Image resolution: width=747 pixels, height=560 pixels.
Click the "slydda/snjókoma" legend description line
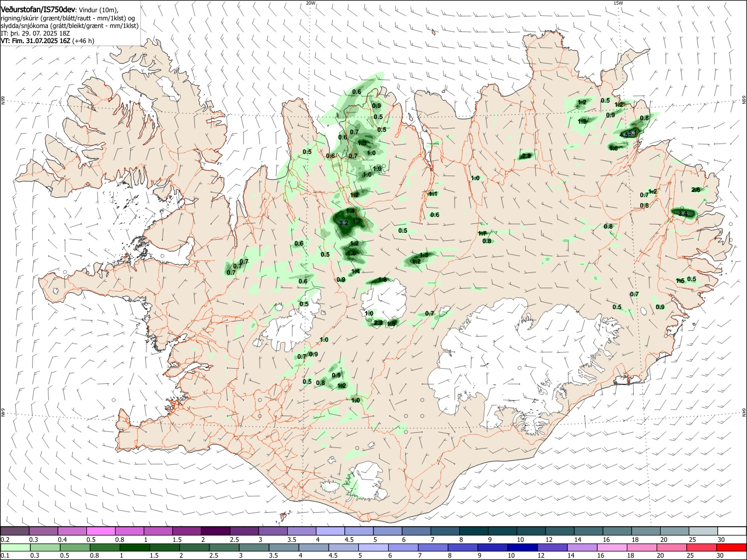[69, 26]
